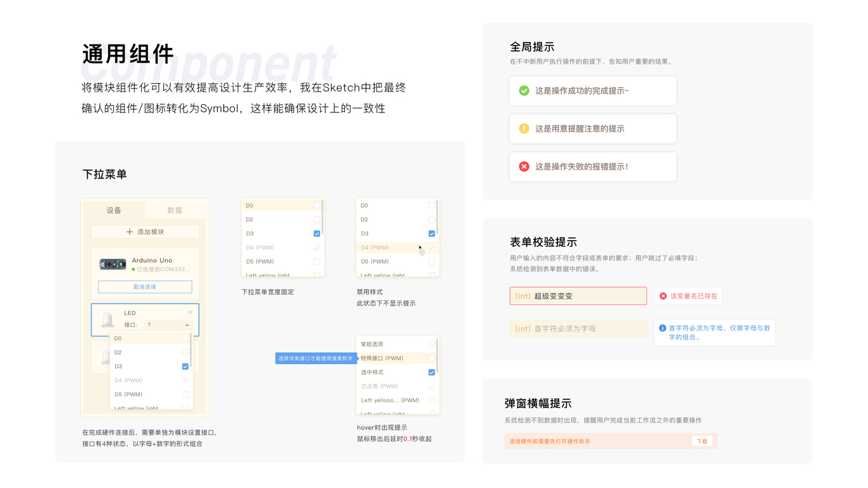Click the caption 下拉菜单宽度固定
Viewport: 868px width, 488px height.
pyautogui.click(x=268, y=292)
